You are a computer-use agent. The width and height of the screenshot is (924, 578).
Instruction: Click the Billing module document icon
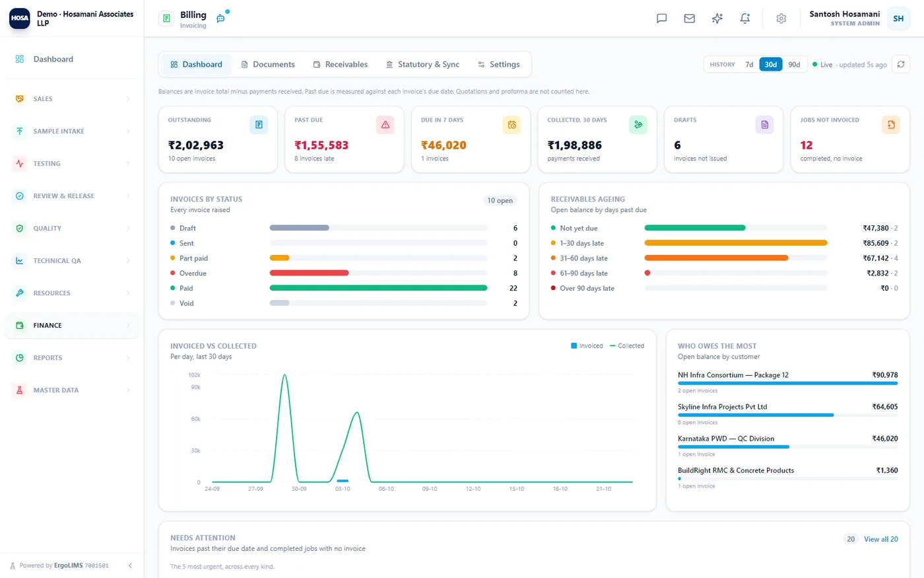tap(166, 18)
